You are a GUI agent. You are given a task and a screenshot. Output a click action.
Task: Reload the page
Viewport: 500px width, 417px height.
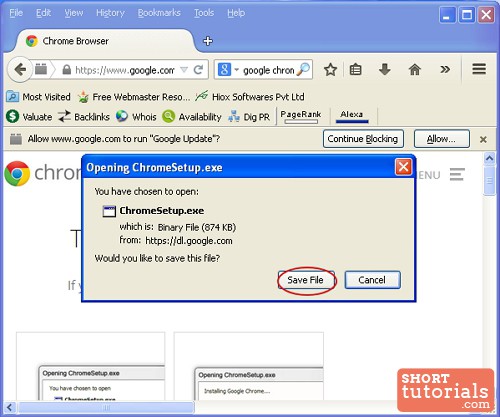tap(198, 70)
